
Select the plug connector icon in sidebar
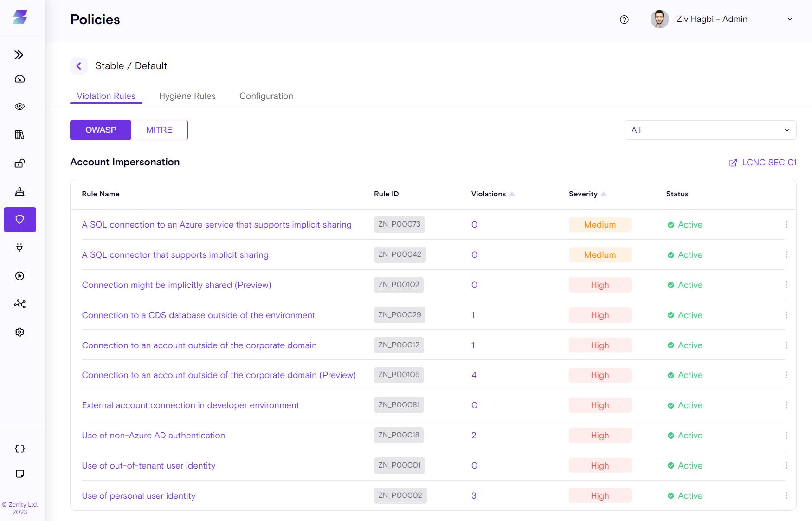point(19,247)
